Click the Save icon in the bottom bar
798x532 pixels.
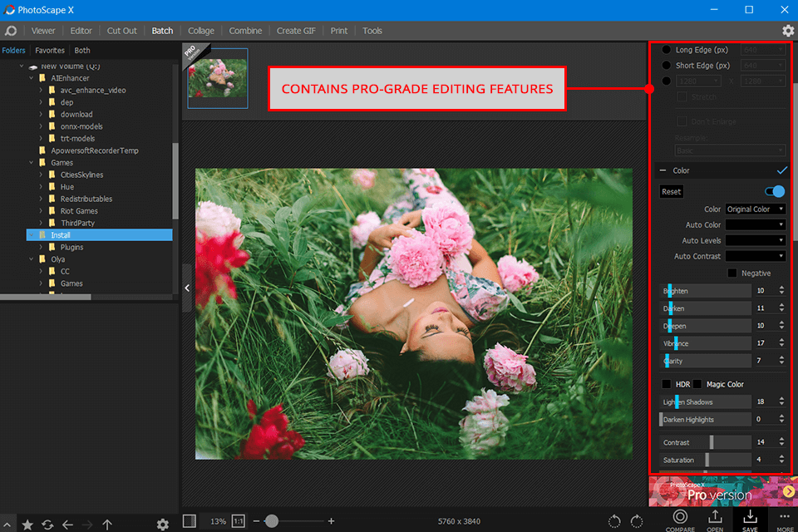tap(749, 520)
